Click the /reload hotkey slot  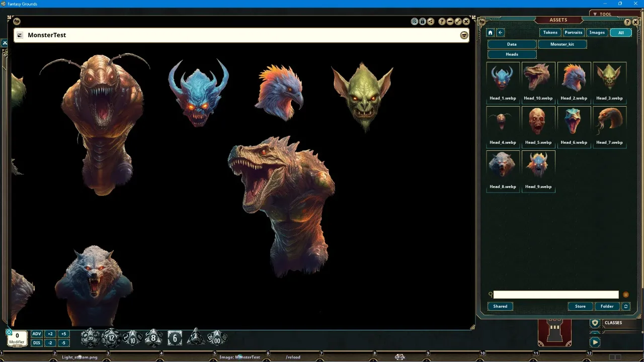click(293, 357)
